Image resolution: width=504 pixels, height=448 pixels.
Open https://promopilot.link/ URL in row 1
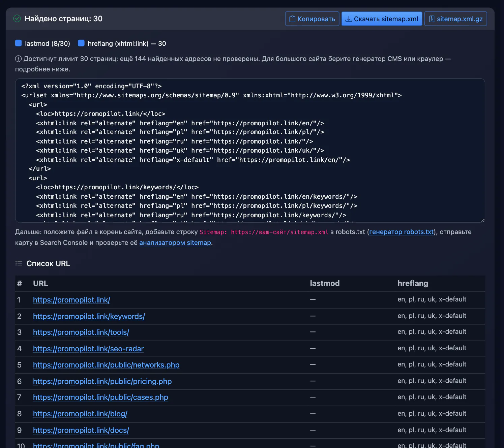click(71, 300)
